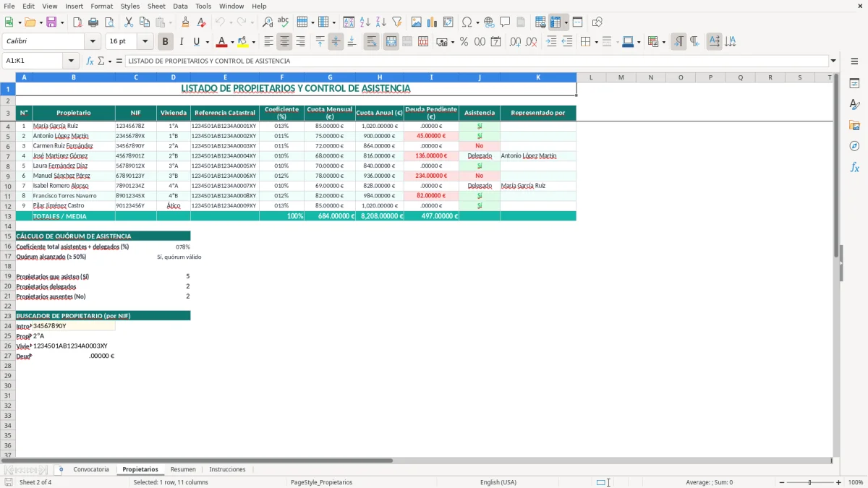Format the cell as percent
The width and height of the screenshot is (868, 488).
[x=464, y=42]
